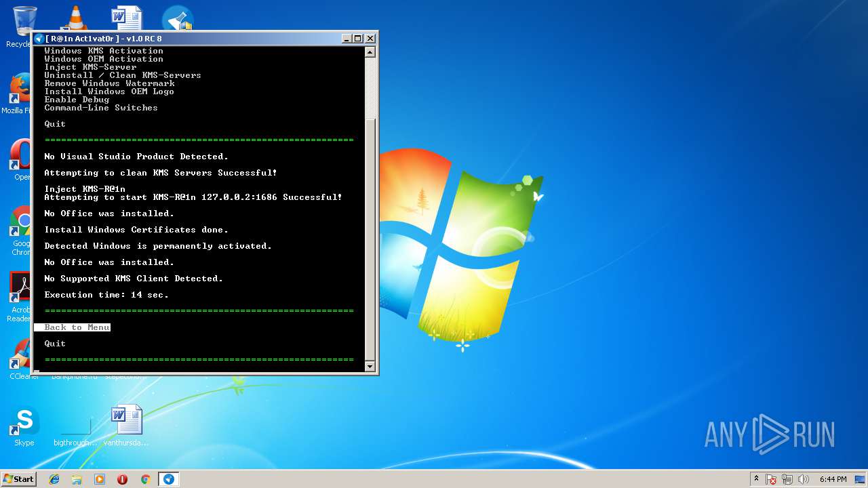Choose Enable Debug entry
Viewport: 868px width, 488px height.
(x=77, y=100)
